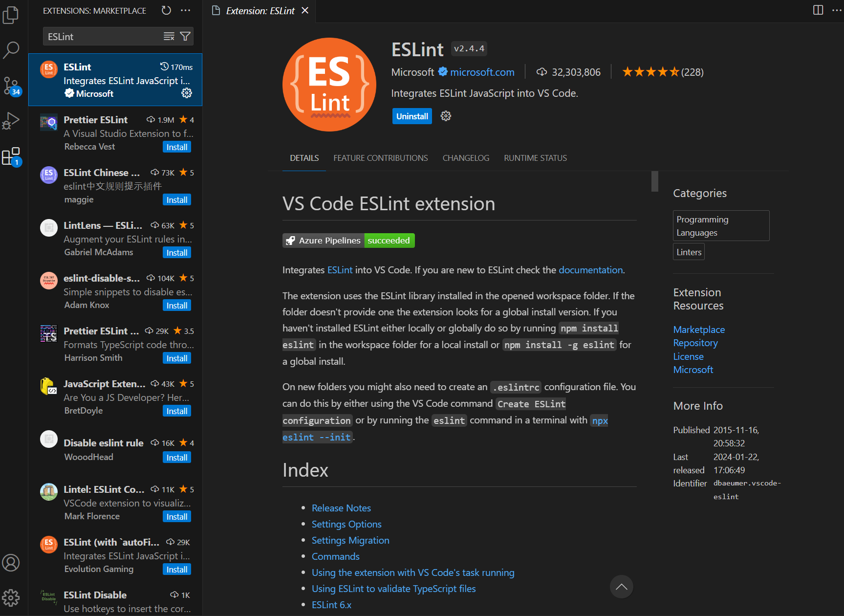Image resolution: width=844 pixels, height=616 pixels.
Task: Install ESLint Chinese Rules by maggie
Action: click(x=177, y=200)
